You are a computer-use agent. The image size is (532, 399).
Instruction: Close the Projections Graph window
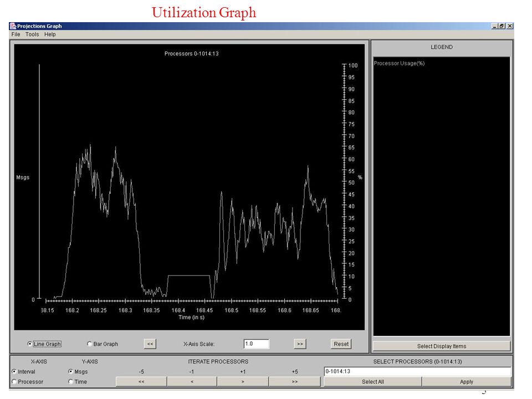(x=510, y=26)
